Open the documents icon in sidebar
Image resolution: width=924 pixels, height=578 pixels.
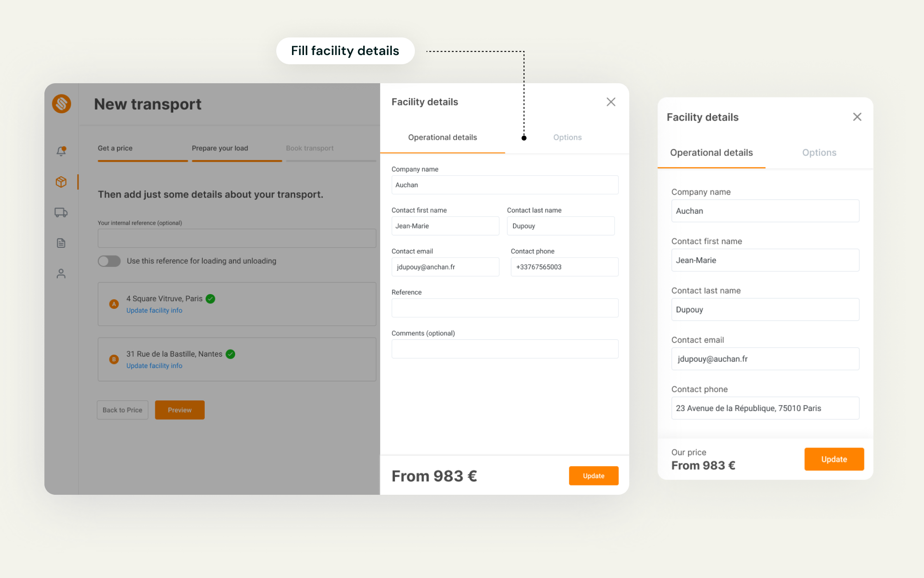(61, 243)
